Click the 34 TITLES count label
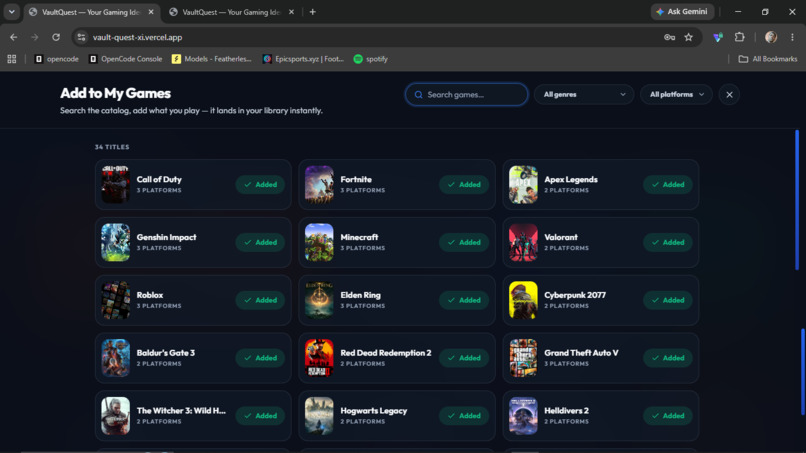The height and width of the screenshot is (453, 806). pyautogui.click(x=112, y=147)
